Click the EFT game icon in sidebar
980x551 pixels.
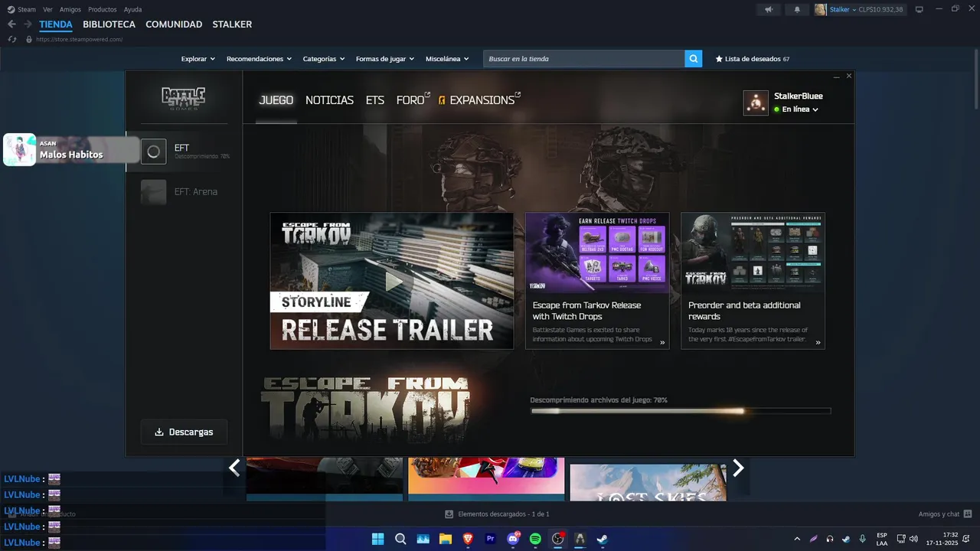[153, 152]
